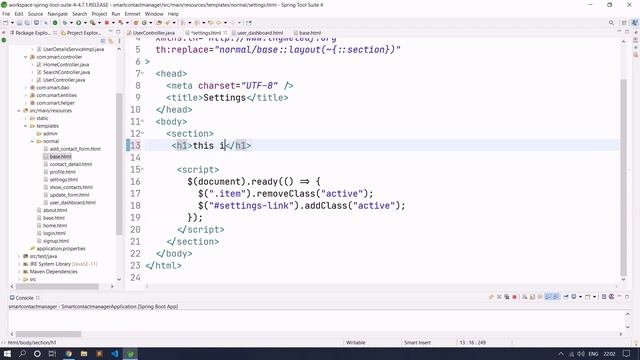Image resolution: width=640 pixels, height=360 pixels.
Task: Open the Run button dropdown arrow
Action: (x=85, y=23)
